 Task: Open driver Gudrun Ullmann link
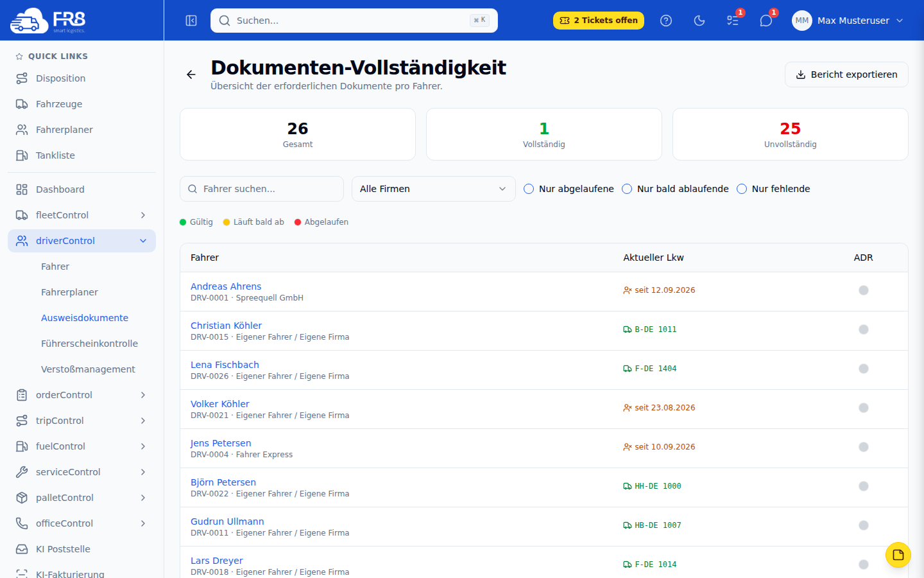pos(227,521)
